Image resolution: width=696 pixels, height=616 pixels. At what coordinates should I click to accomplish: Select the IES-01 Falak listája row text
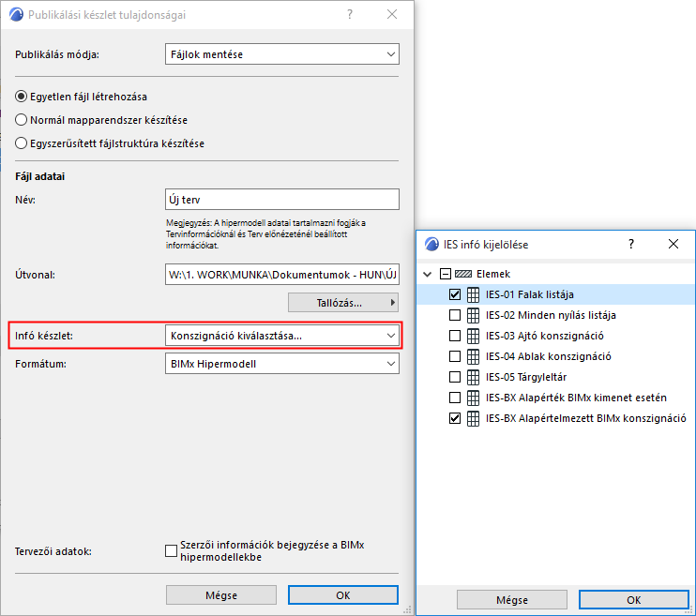click(x=530, y=294)
